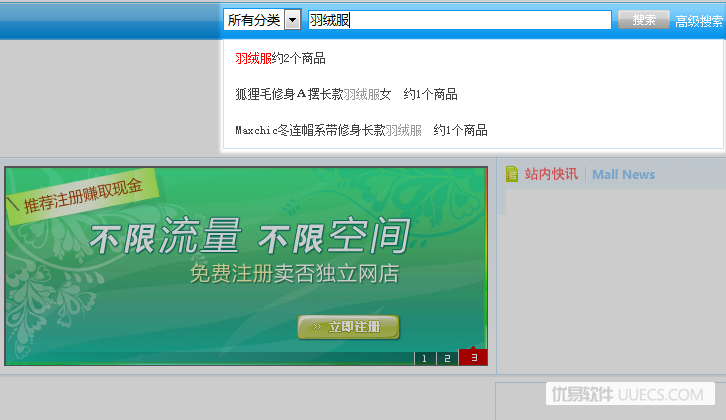Click the green promotional banner image

tap(246, 266)
